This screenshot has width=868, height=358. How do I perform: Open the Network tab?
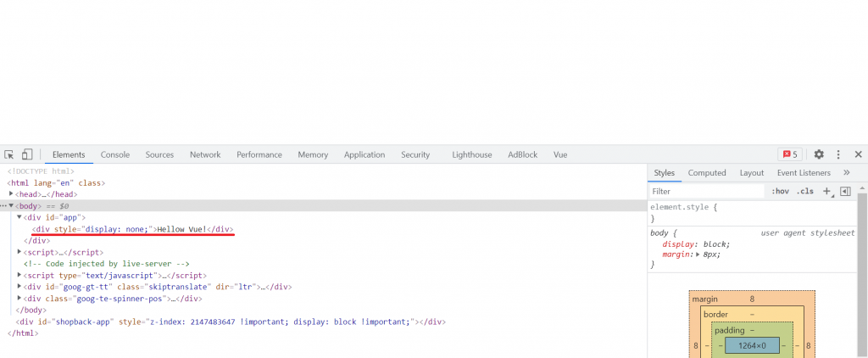(x=205, y=154)
